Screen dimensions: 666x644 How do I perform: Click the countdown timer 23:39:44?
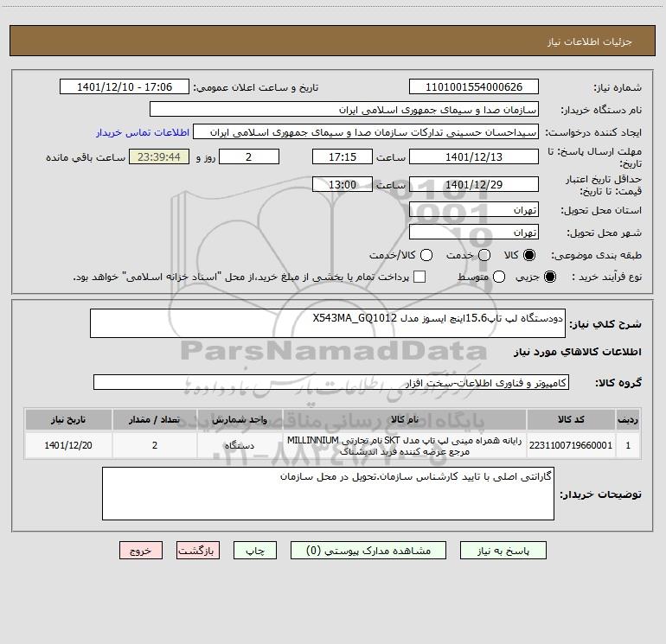159,157
